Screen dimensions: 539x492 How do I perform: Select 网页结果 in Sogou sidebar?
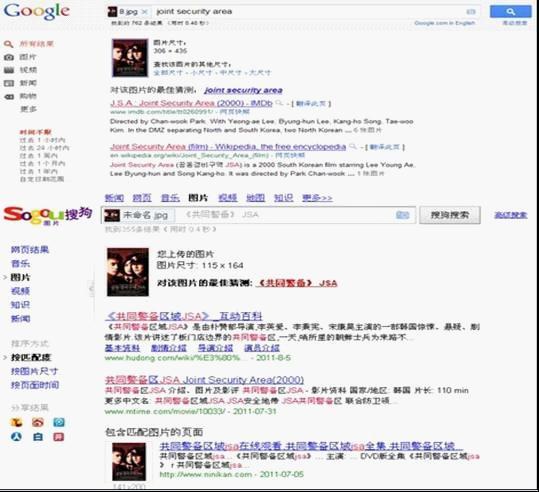[x=30, y=250]
